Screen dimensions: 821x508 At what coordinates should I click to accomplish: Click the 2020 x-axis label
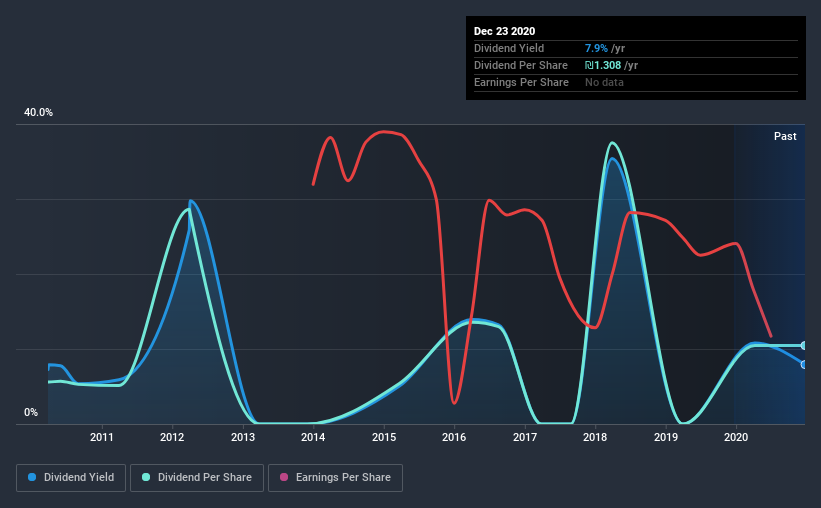click(x=736, y=437)
